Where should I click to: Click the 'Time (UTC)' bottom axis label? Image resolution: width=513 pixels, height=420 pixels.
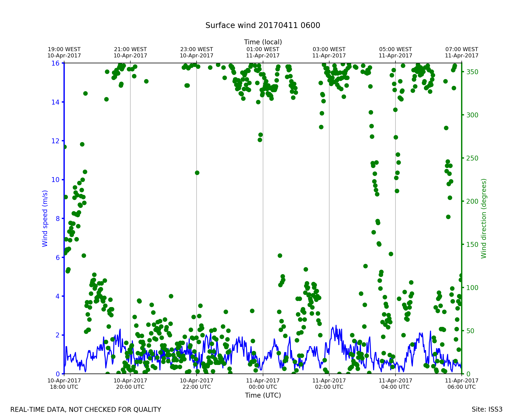coord(263,395)
